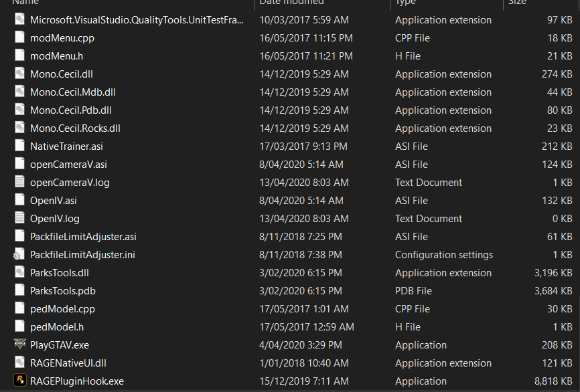
Task: Click the modMenu.cpp file icon
Action: (x=19, y=38)
